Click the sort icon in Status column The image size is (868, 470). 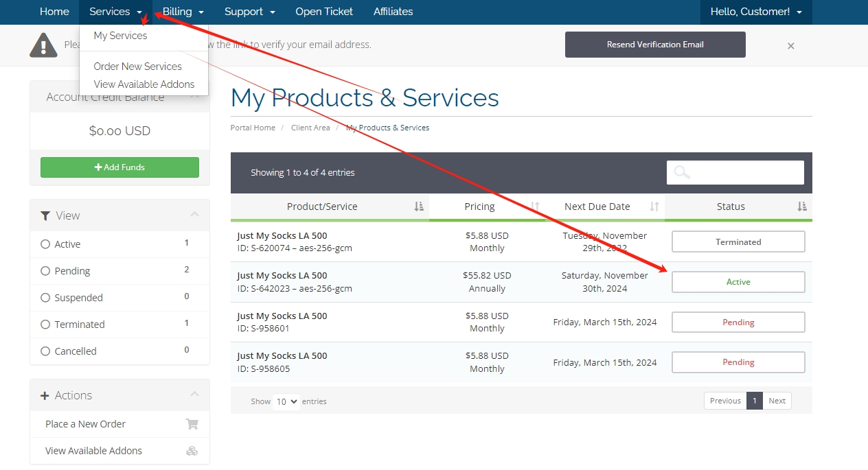pyautogui.click(x=801, y=207)
